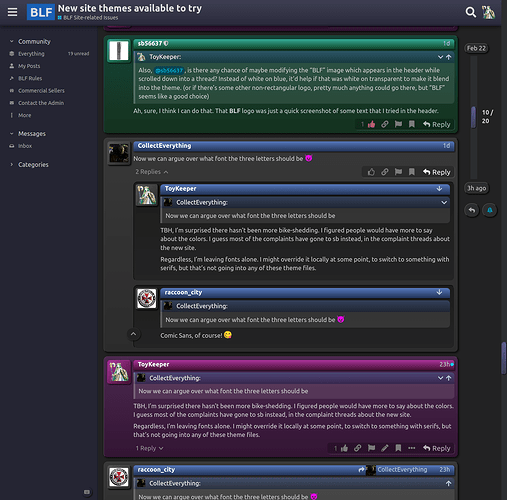The height and width of the screenshot is (500, 507).
Task: Open Commercial Sellers sidebar item
Action: coord(41,91)
